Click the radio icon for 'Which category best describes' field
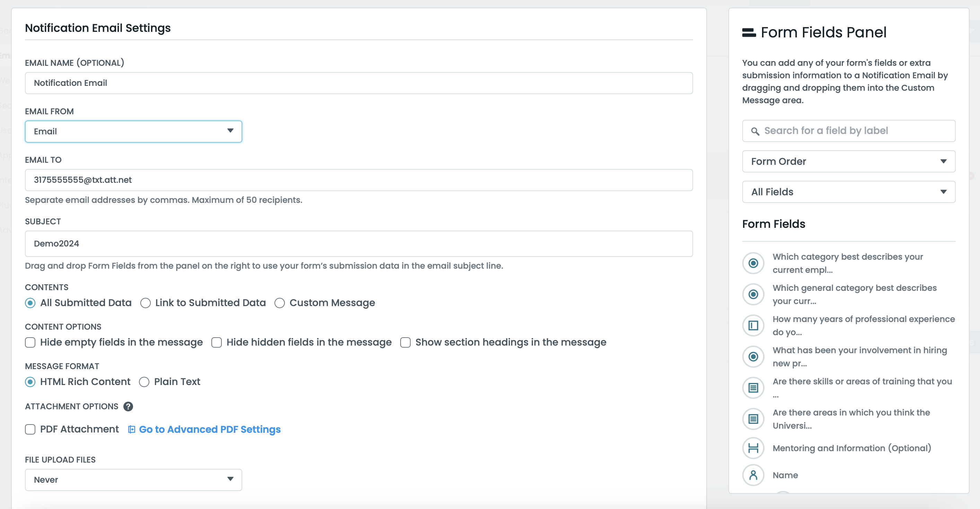 (x=753, y=263)
